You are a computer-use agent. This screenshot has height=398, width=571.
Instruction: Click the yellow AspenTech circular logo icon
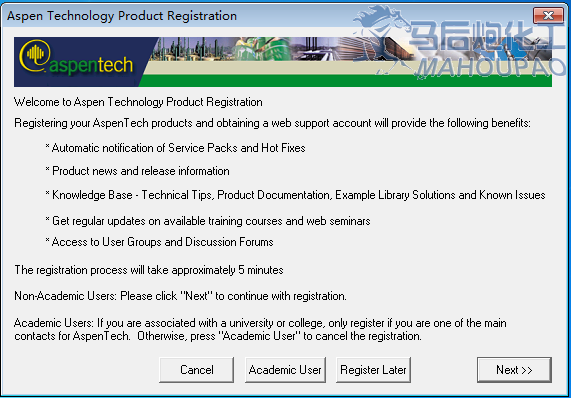pyautogui.click(x=35, y=55)
